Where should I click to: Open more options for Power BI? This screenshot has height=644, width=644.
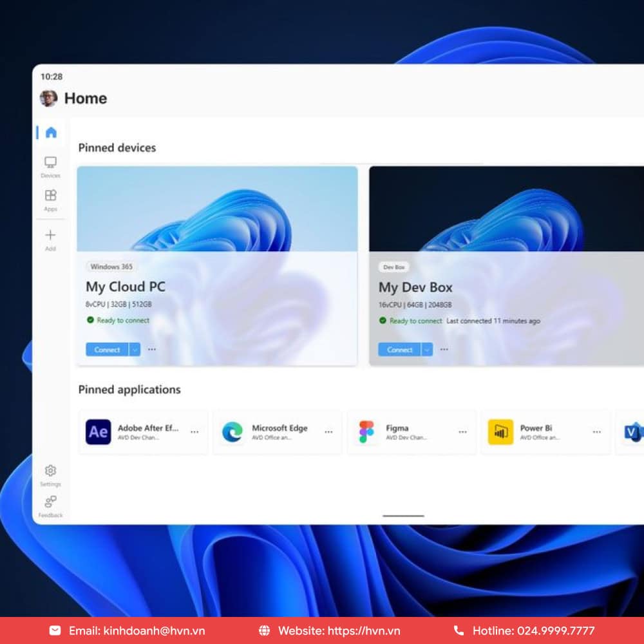[597, 432]
